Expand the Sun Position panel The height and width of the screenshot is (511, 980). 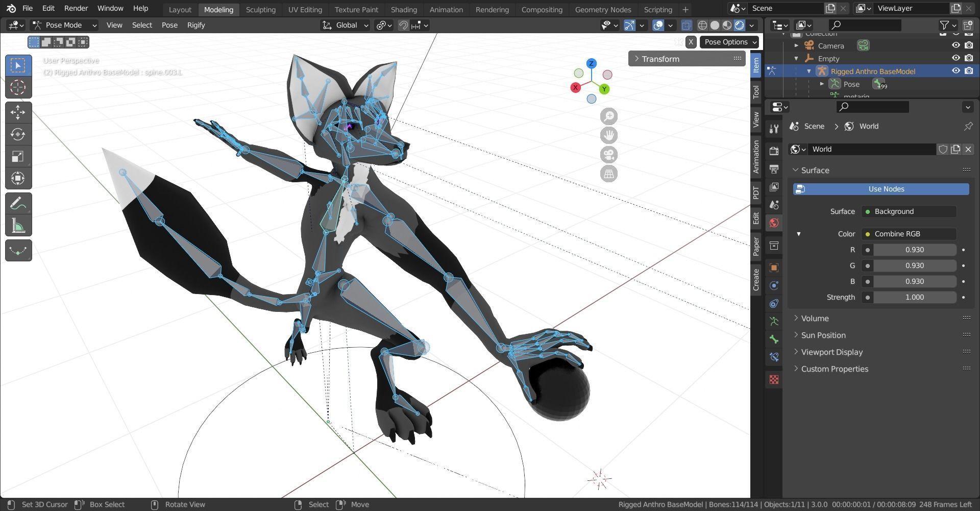point(823,335)
